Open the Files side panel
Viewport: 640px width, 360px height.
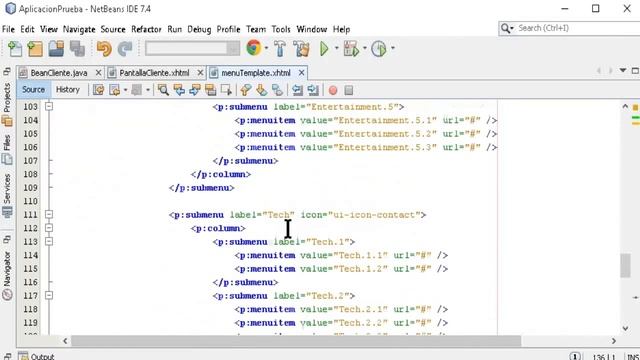[7, 149]
